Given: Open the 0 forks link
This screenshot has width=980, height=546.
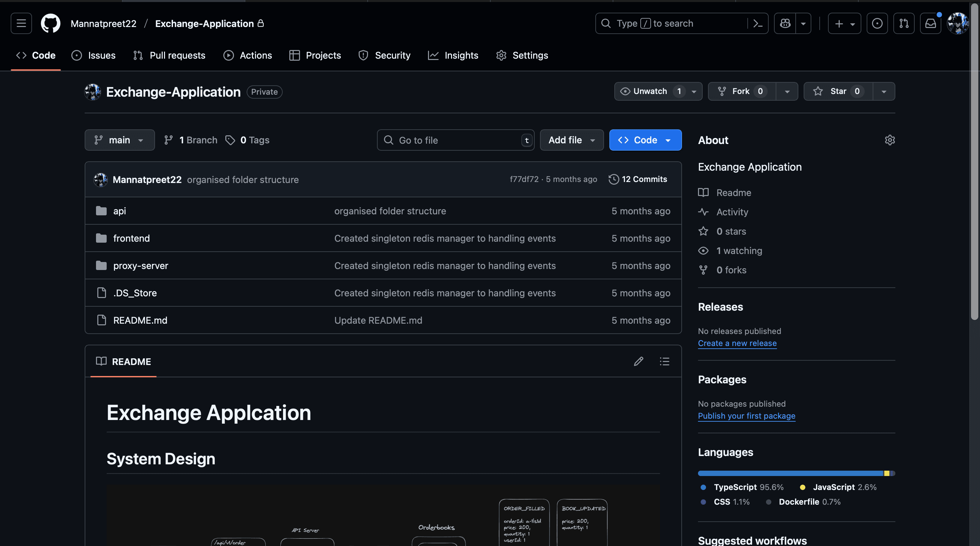Looking at the screenshot, I should (722, 270).
